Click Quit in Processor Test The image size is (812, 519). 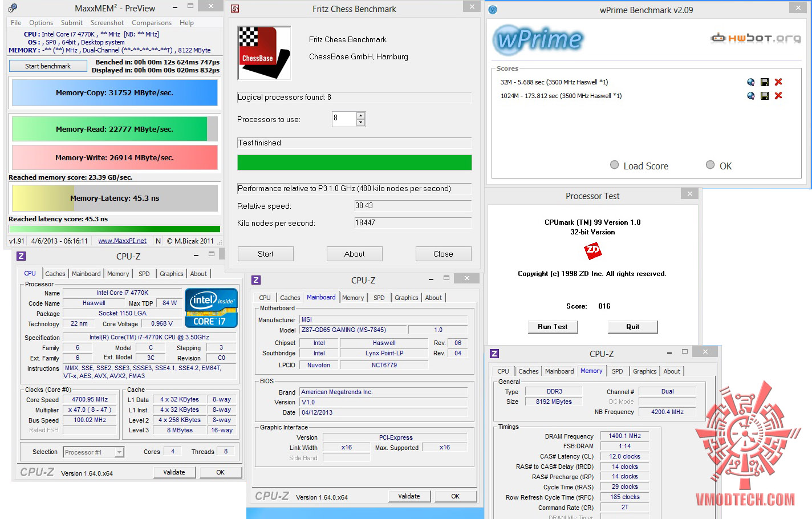[x=633, y=327]
